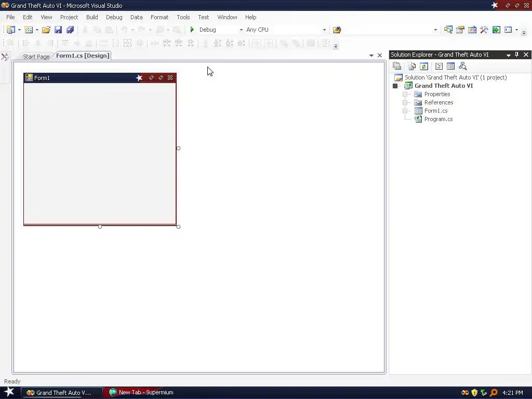Viewport: 532px width, 399px height.
Task: Click the bottom-right corner handle of Form1
Action: pyautogui.click(x=179, y=227)
